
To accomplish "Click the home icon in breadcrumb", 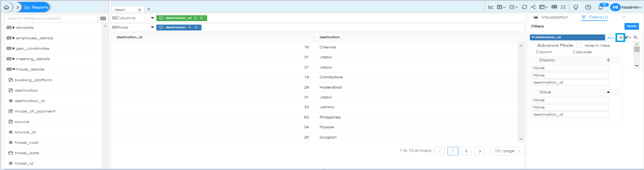I will (6, 7).
